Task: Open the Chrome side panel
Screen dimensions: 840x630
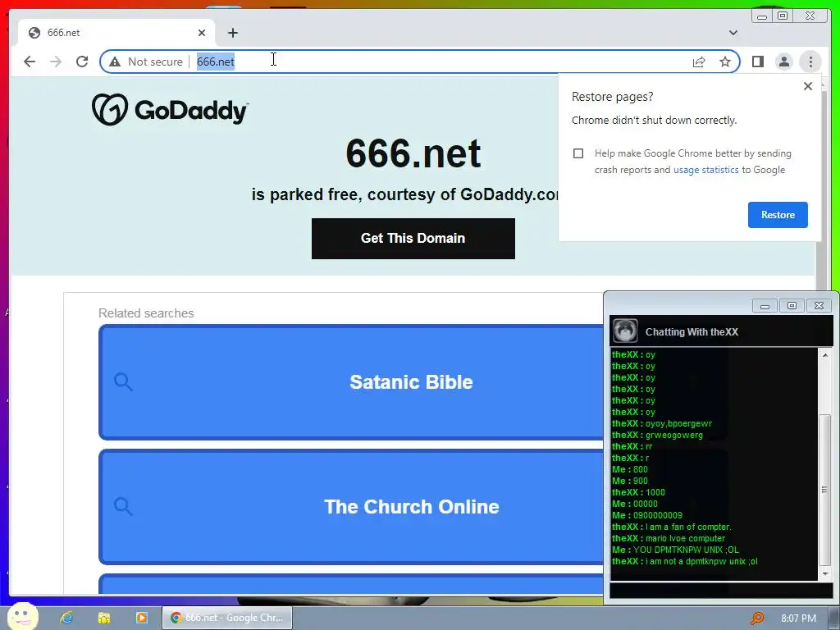Action: 757,62
